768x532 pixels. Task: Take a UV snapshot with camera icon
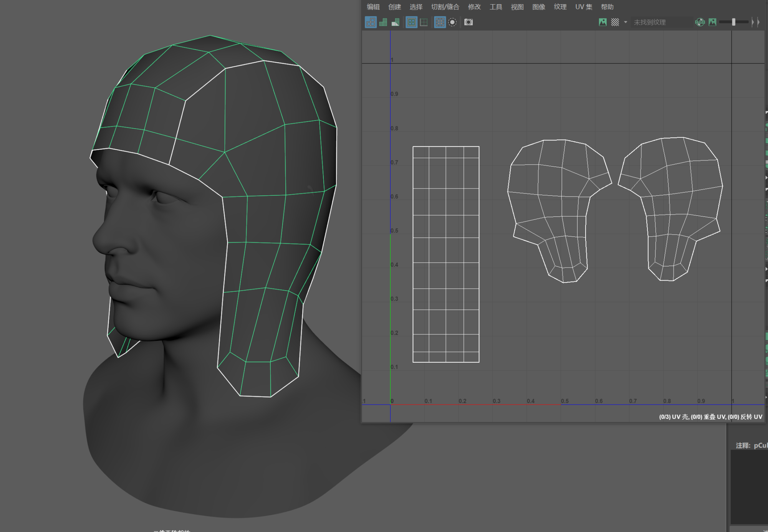[x=468, y=22]
